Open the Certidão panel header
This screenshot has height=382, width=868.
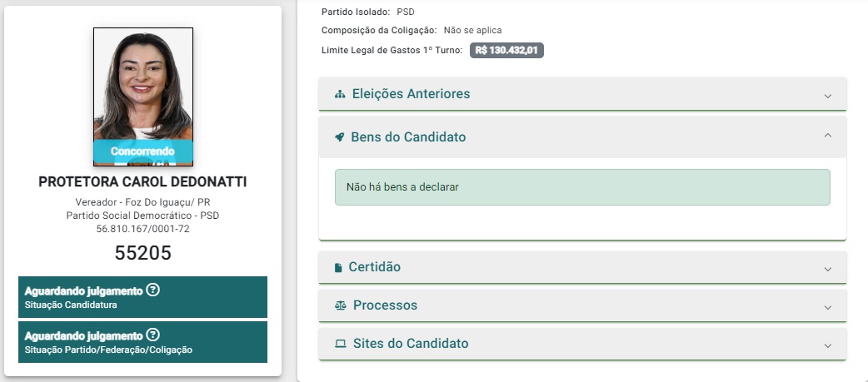(x=582, y=267)
